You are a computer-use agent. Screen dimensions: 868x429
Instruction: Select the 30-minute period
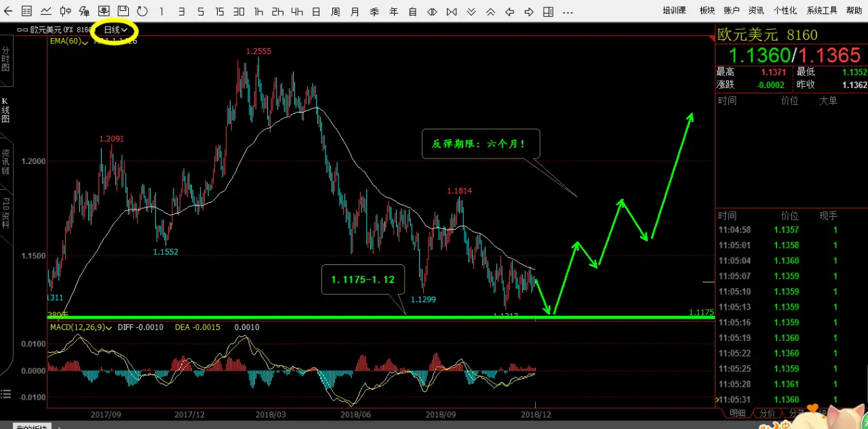click(x=239, y=12)
